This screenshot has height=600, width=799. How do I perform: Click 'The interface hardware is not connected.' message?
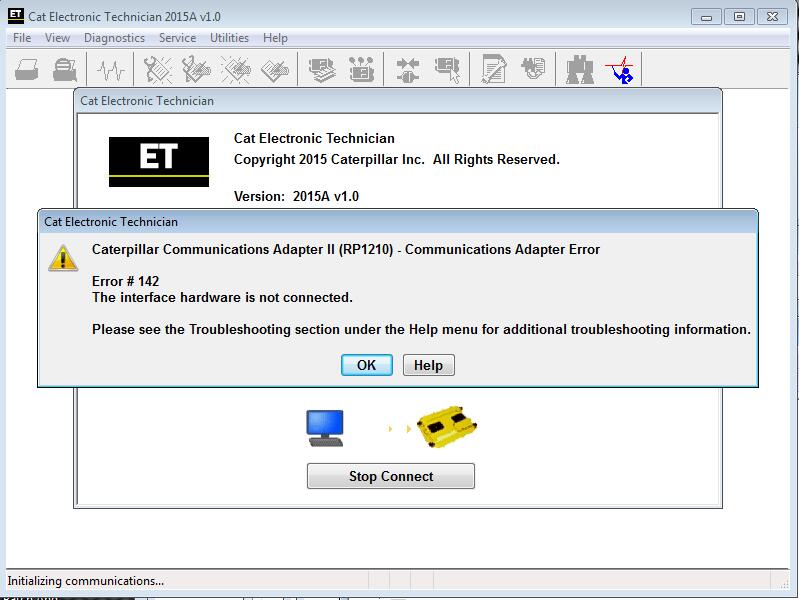(x=222, y=297)
